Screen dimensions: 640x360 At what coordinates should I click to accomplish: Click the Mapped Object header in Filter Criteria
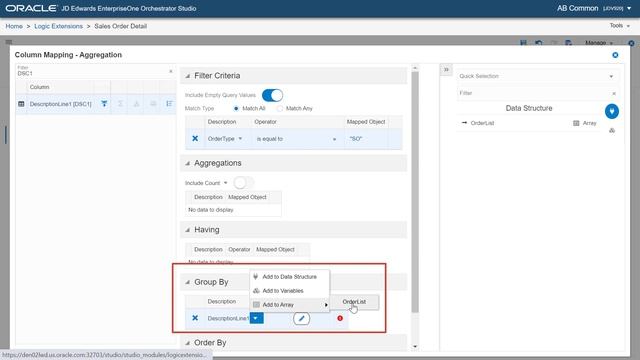coord(366,122)
